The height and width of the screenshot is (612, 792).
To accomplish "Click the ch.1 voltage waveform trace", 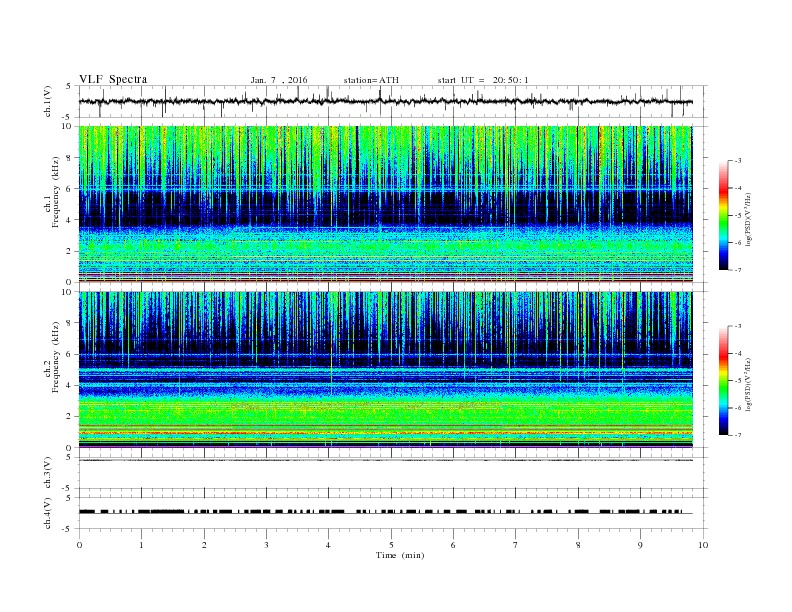I will tap(385, 101).
